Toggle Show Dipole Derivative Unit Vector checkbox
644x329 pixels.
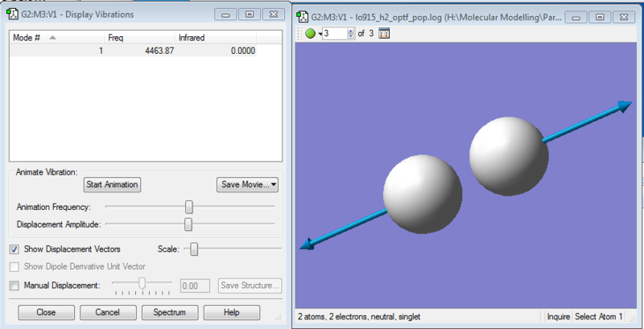(x=14, y=266)
